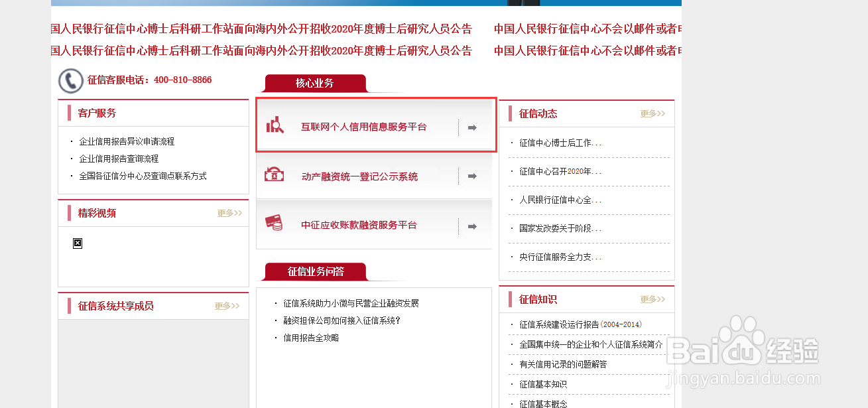Viewport: 868px width, 408px height.
Task: Select the 核心业务 tab header
Action: [315, 84]
